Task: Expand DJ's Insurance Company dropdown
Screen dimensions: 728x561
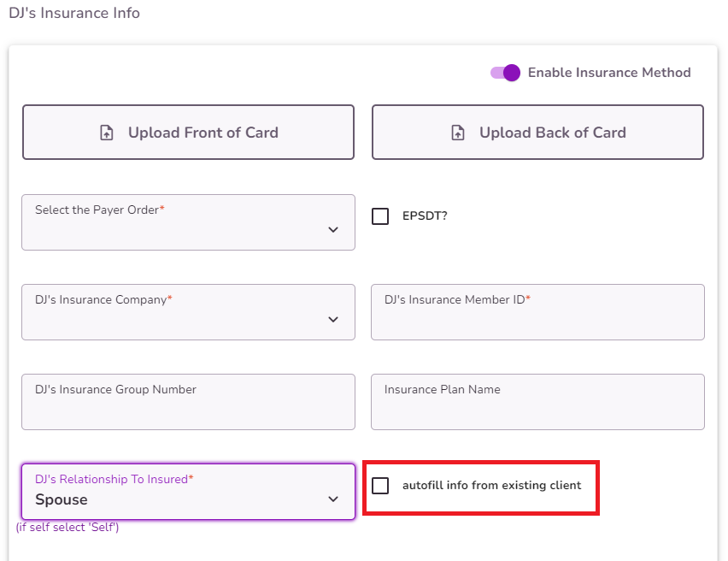Action: pyautogui.click(x=188, y=311)
